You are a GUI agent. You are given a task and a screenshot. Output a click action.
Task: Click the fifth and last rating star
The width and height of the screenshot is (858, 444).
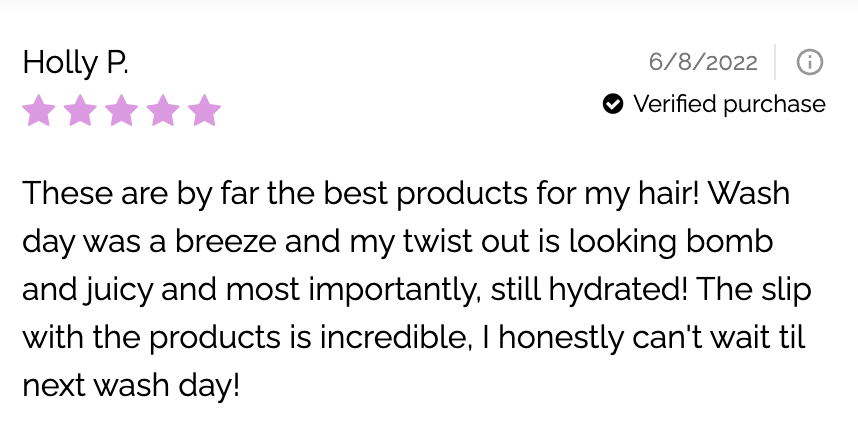click(x=203, y=110)
